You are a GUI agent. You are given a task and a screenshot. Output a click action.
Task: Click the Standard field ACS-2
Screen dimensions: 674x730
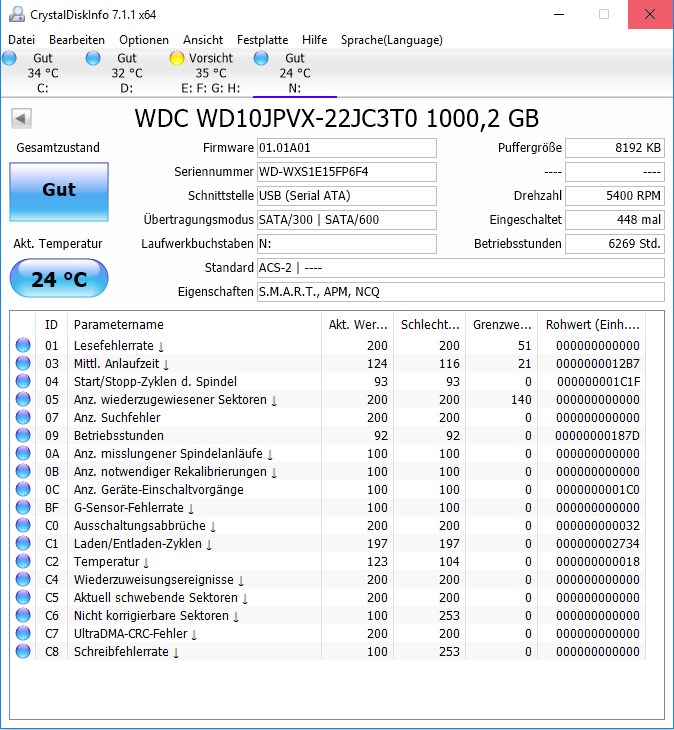tap(461, 268)
